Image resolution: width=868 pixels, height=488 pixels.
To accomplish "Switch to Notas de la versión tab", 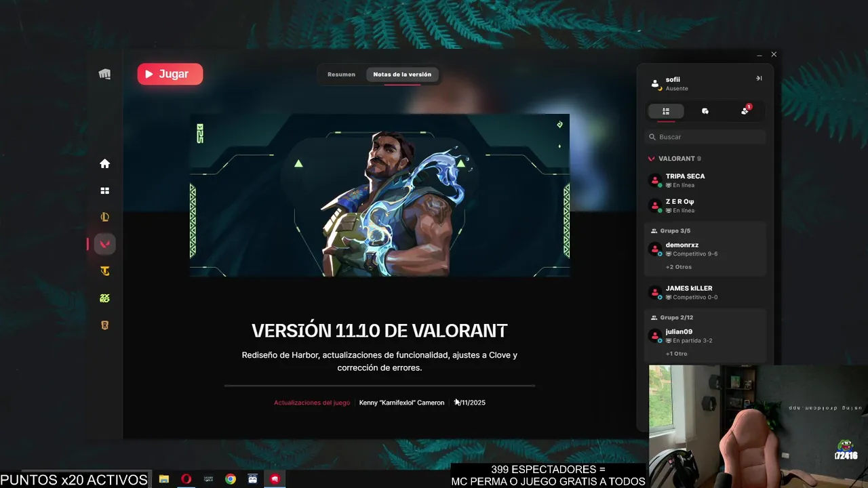I will pyautogui.click(x=402, y=75).
